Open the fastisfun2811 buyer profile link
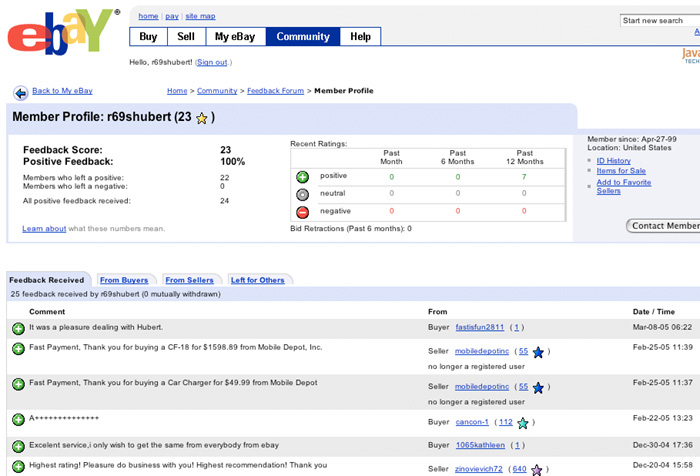 481,327
